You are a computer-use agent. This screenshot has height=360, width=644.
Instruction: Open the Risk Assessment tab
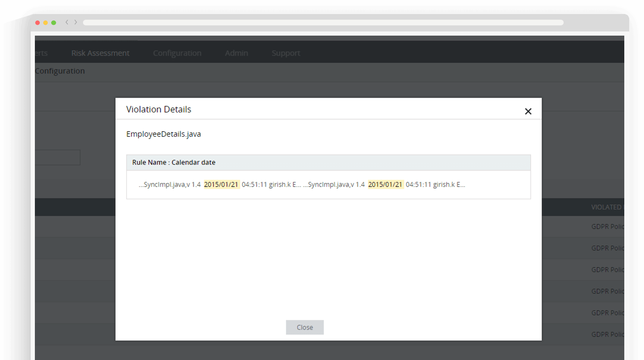tap(100, 53)
